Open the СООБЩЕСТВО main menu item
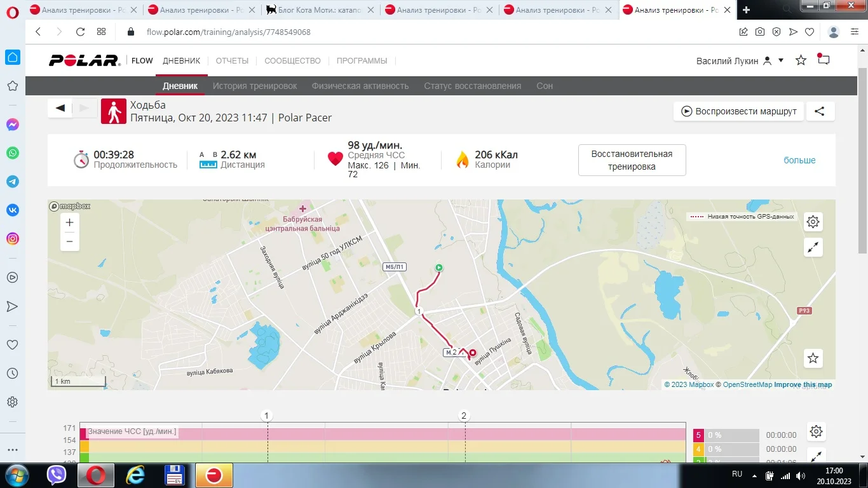 click(x=292, y=60)
